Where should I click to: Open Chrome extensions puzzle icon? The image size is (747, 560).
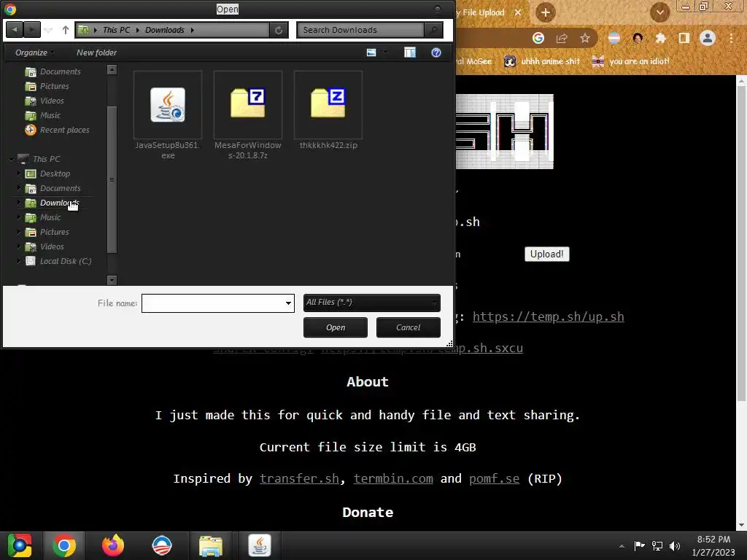tap(660, 38)
